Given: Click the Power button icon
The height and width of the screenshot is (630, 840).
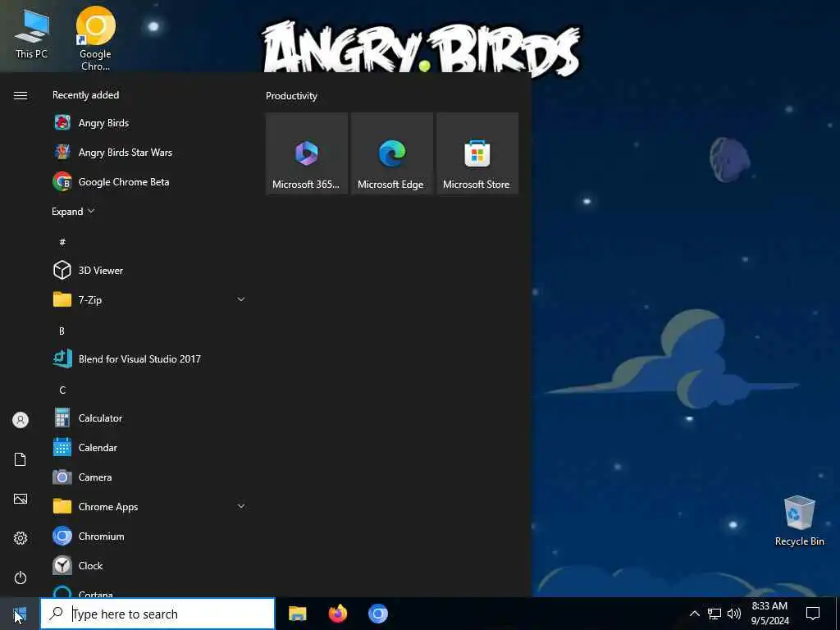Looking at the screenshot, I should 21,577.
